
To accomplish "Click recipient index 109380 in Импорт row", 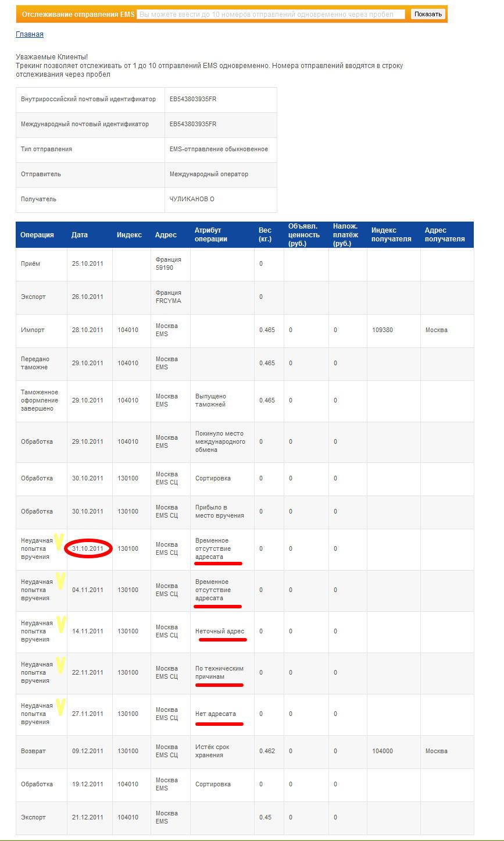I will coord(383,330).
